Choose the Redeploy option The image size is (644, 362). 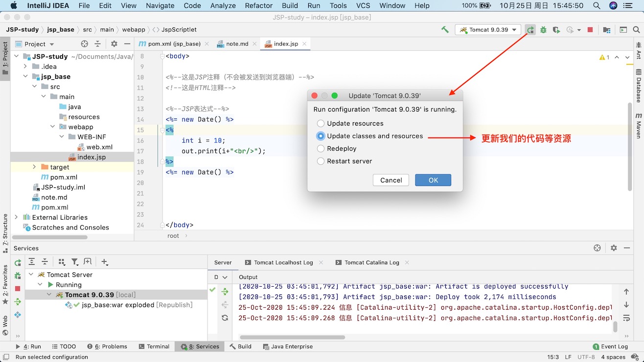click(x=336, y=148)
